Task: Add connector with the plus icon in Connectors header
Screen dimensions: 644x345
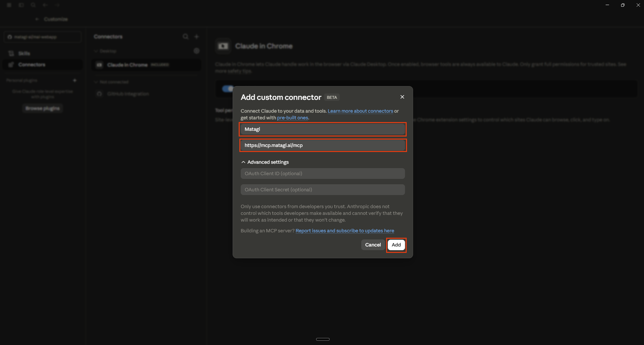Action: coord(197,36)
